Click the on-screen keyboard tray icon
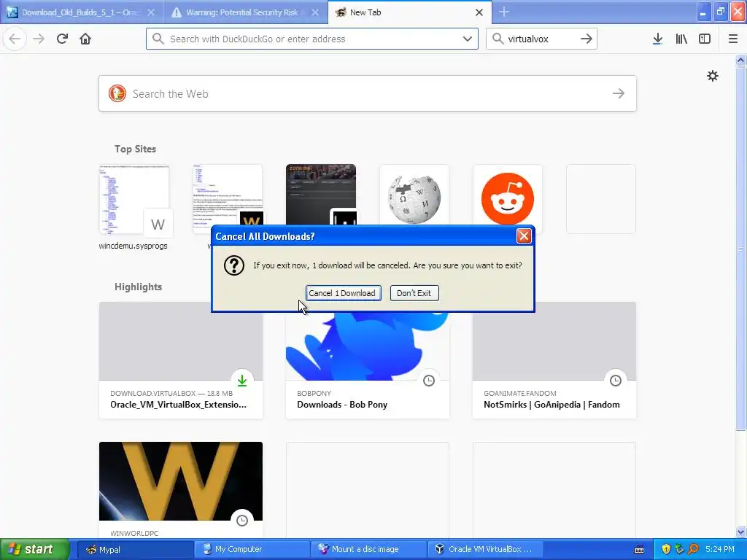The image size is (747, 560). coord(639,550)
